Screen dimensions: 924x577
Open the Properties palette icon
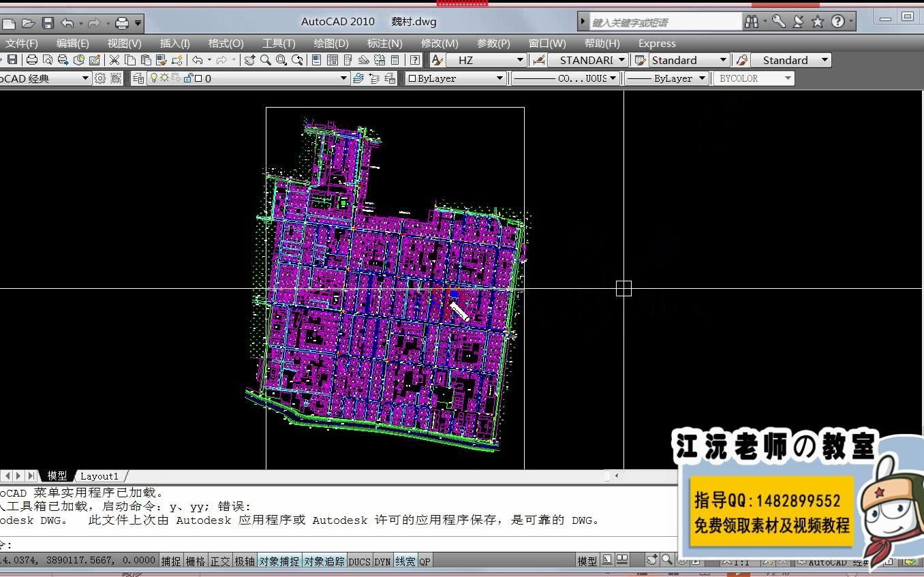pyautogui.click(x=316, y=60)
